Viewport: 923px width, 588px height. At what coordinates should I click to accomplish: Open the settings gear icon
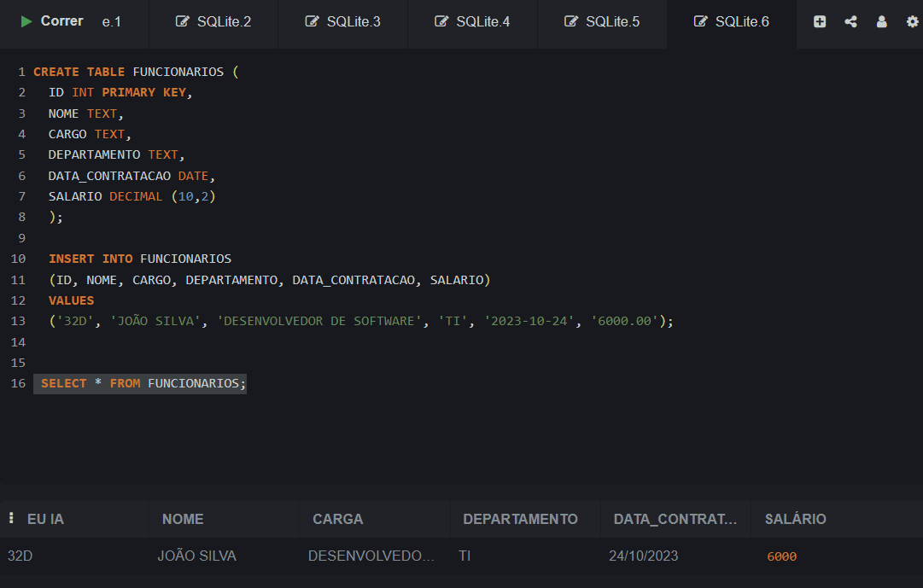click(x=912, y=22)
